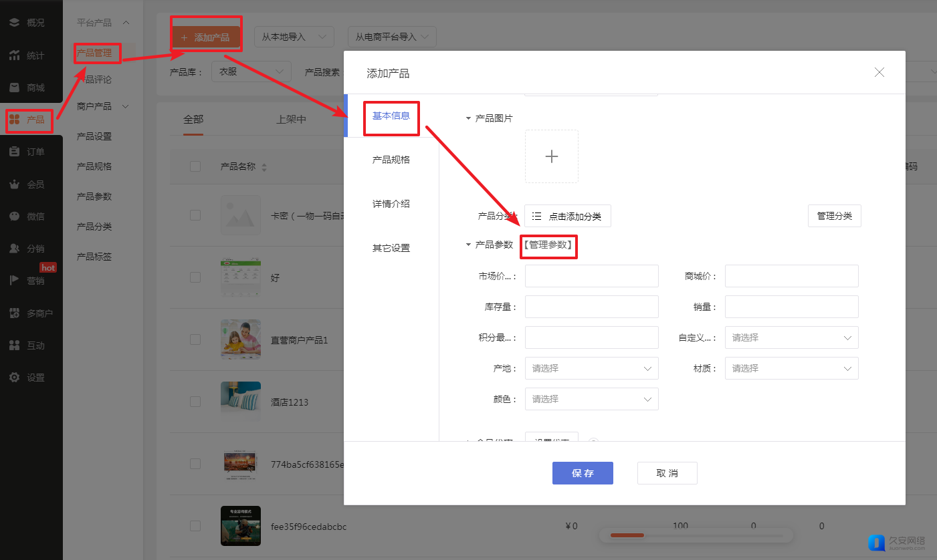Tick the checkbox for 酒店1213 row

click(195, 402)
